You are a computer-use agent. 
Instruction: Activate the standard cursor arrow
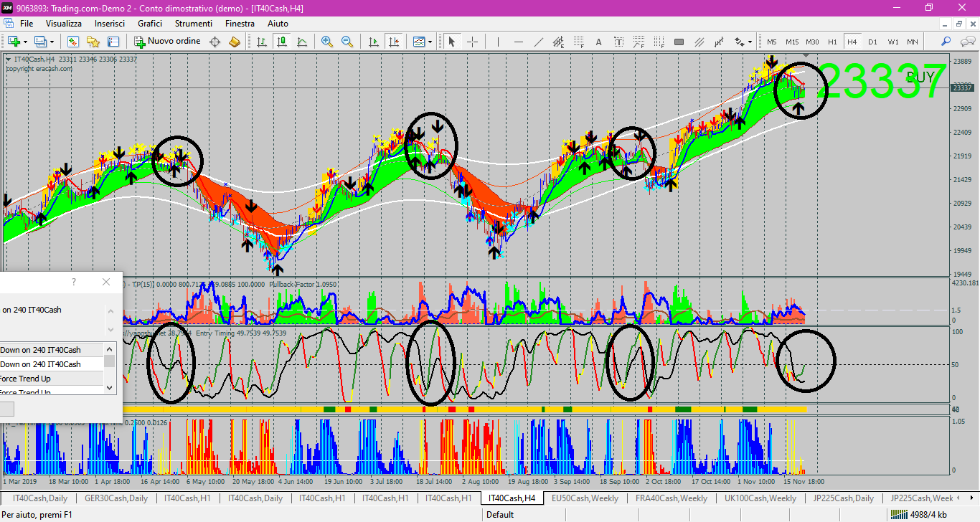pyautogui.click(x=452, y=42)
